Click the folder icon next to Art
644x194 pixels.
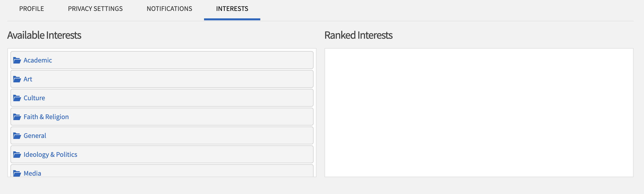coord(16,79)
